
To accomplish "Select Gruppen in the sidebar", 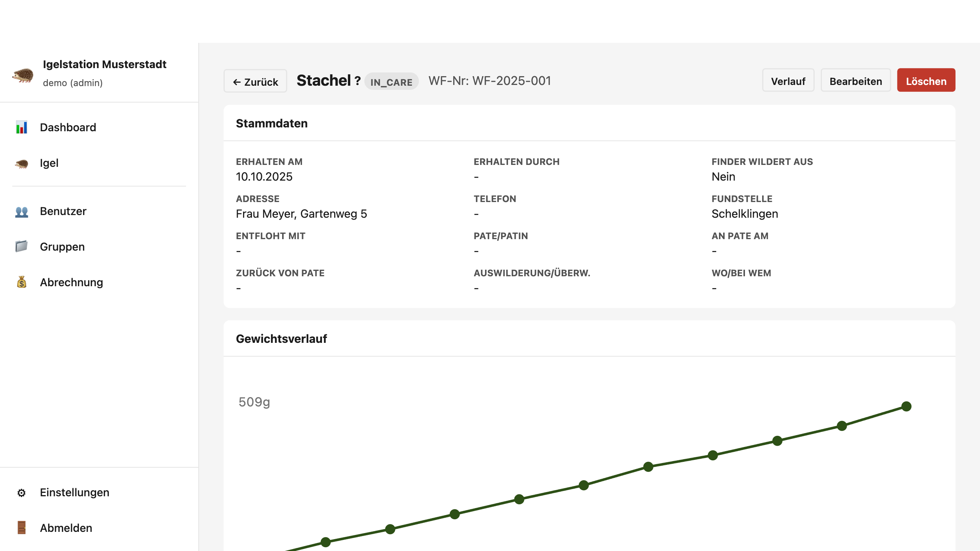I will [x=62, y=247].
